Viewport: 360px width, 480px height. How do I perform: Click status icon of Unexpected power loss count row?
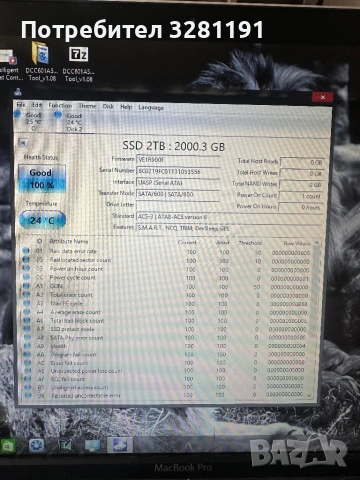coord(28,371)
